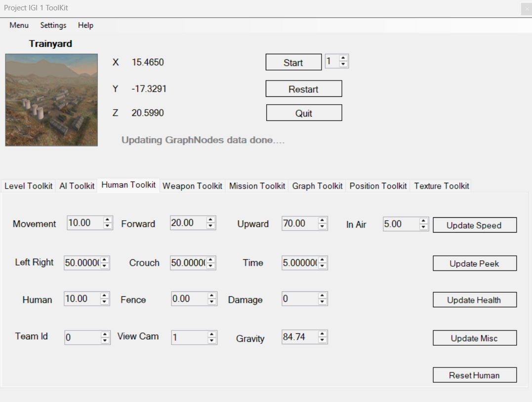Decrease the Start level number
Screen dimensions: 532x402
[x=343, y=64]
